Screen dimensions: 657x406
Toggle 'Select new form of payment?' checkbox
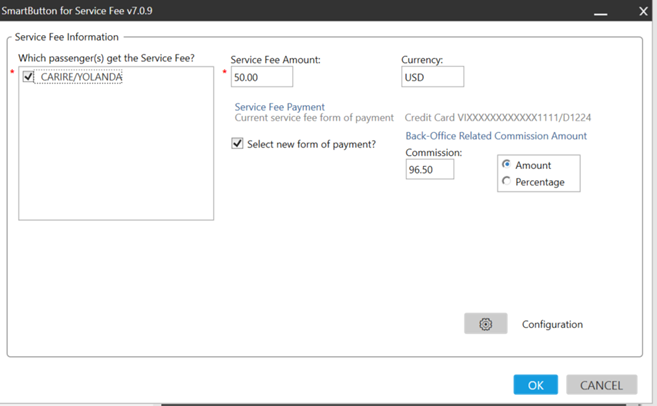pos(237,144)
